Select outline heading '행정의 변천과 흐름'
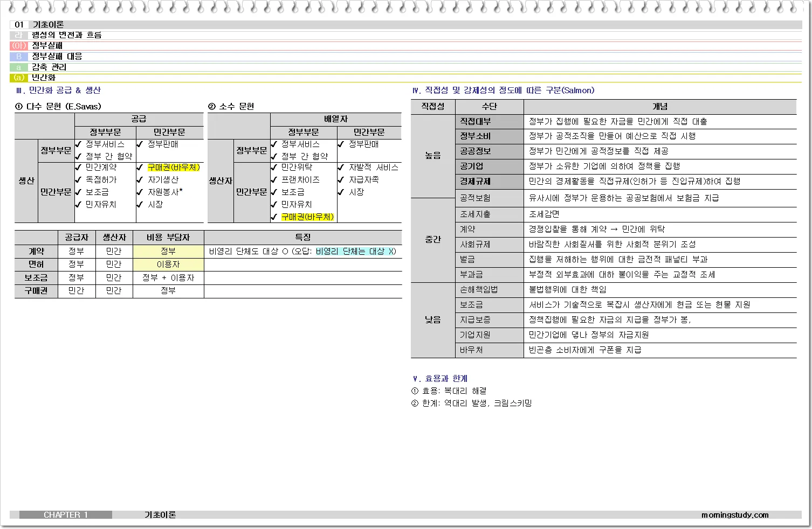The width and height of the screenshot is (812, 529). (x=67, y=35)
